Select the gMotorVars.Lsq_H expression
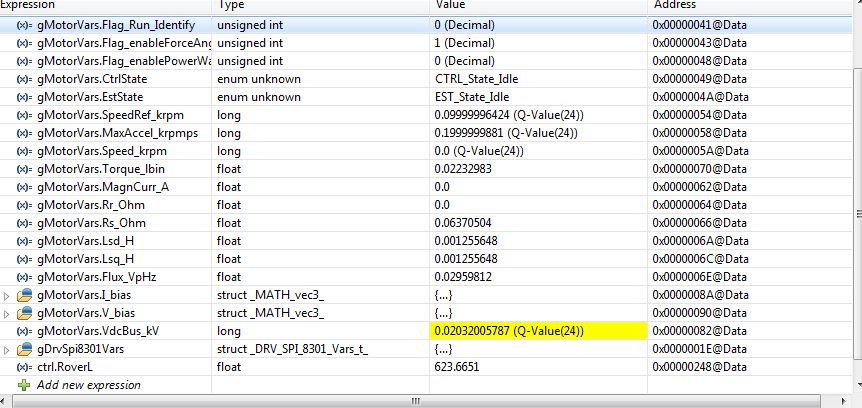The image size is (862, 408). pos(85,259)
